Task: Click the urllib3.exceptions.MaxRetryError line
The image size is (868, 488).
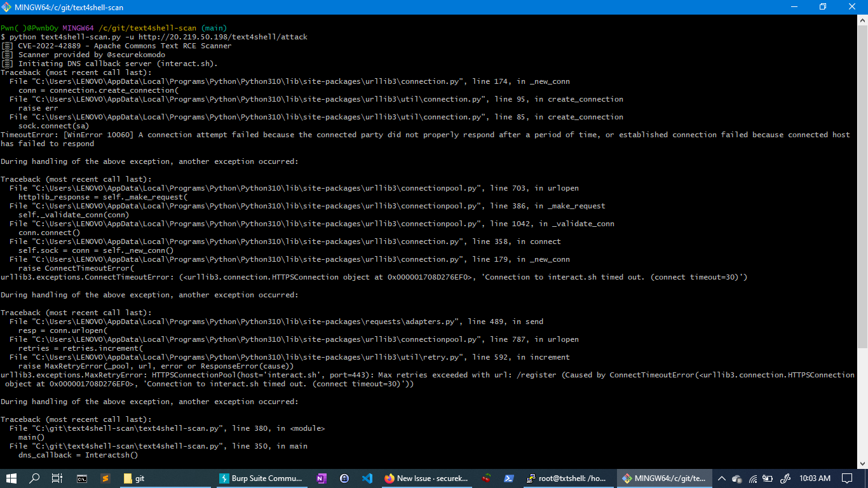Action: 428,379
